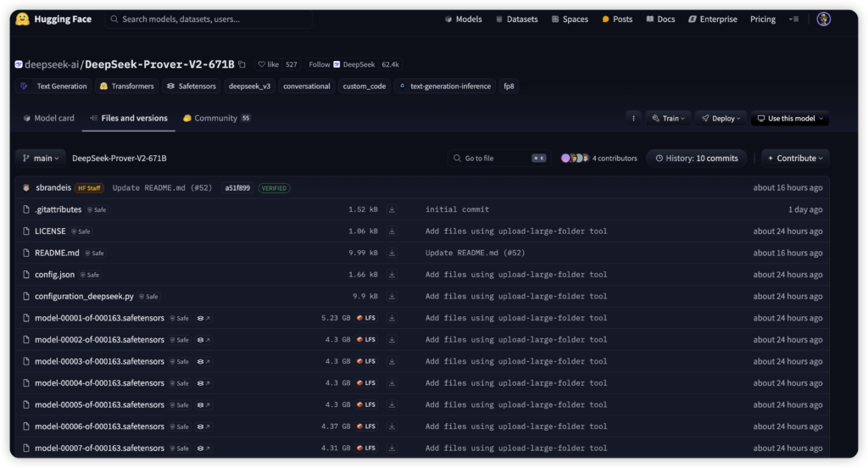Image resolution: width=868 pixels, height=468 pixels.
Task: Copy model name with clipboard icon
Action: (x=242, y=64)
